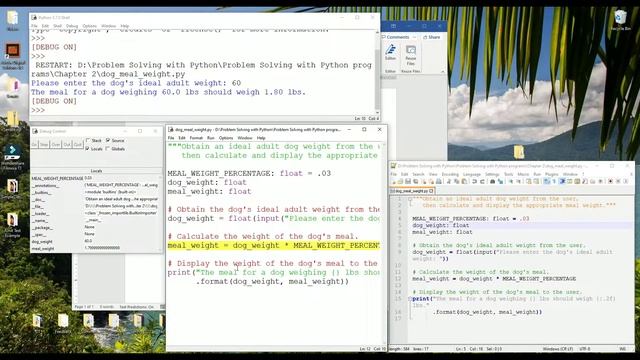Click Redo icon in Notepad++ toolbar
This screenshot has width=640, height=360.
point(483,181)
